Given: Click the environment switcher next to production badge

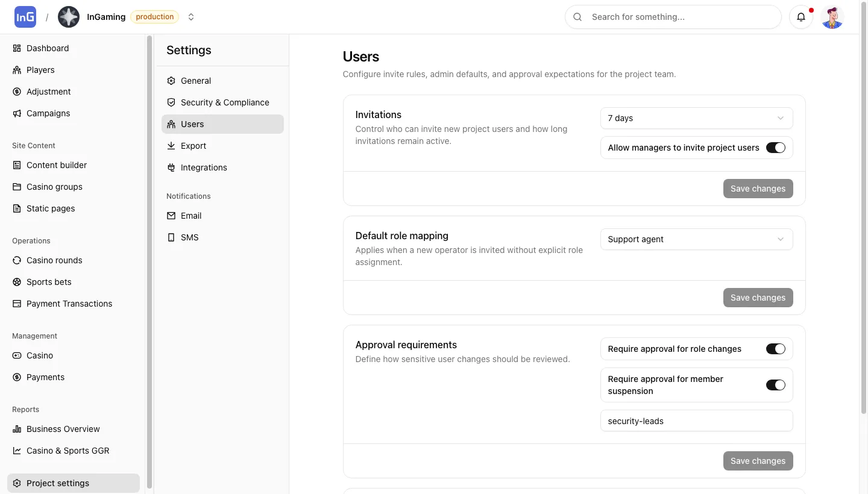Looking at the screenshot, I should click(191, 17).
